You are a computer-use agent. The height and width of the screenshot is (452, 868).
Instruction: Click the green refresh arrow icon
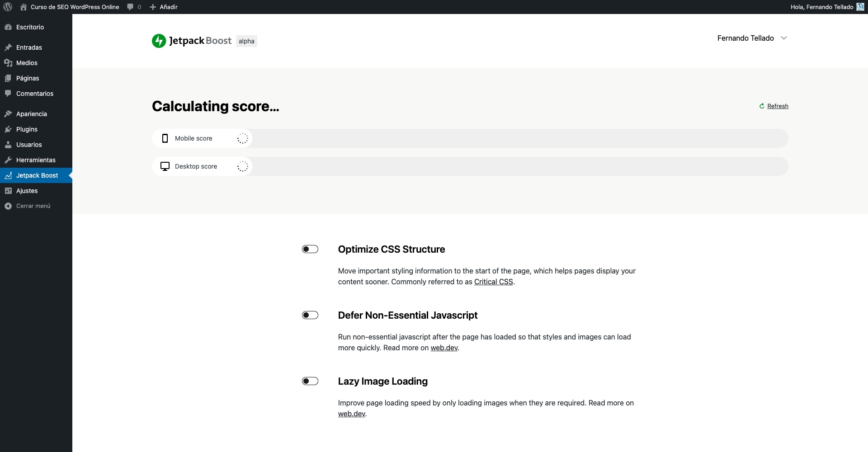pos(762,106)
